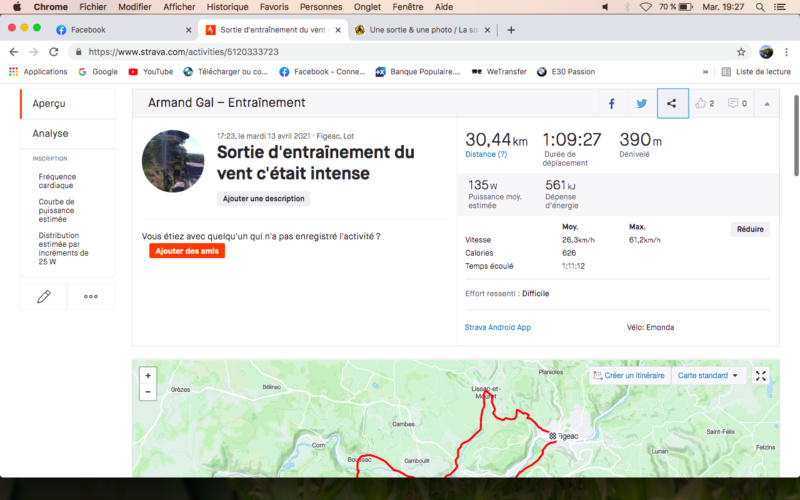Select Aperçu sidebar tab

[67, 104]
